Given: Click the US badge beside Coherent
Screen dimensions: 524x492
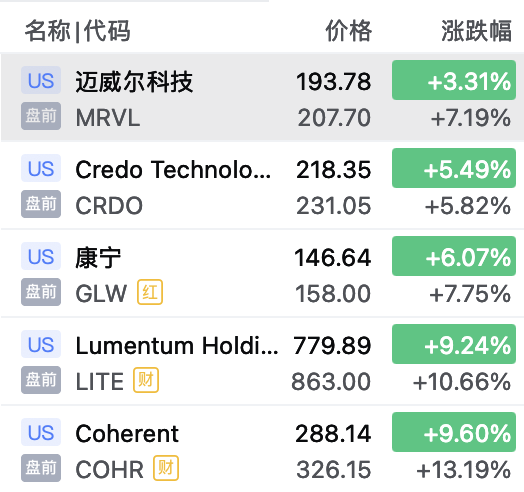Looking at the screenshot, I should (41, 432).
